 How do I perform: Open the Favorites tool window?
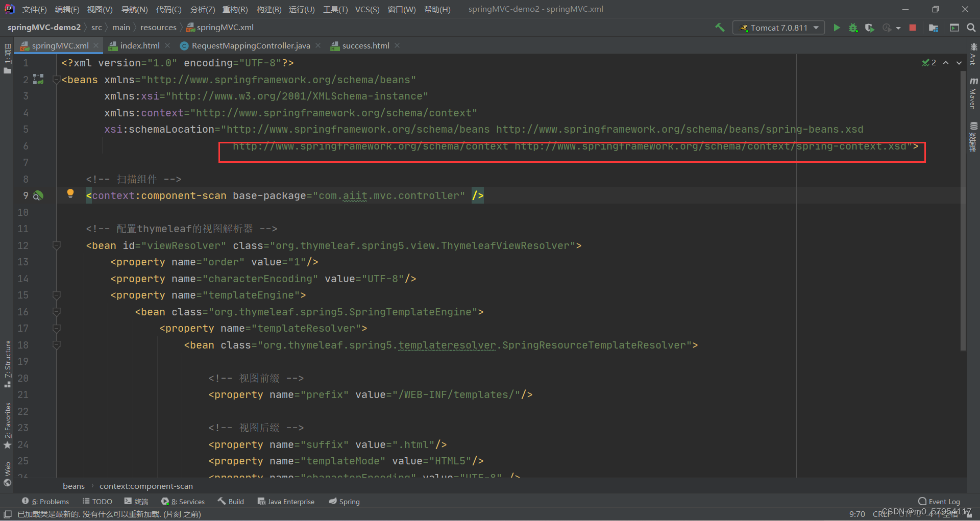click(7, 425)
